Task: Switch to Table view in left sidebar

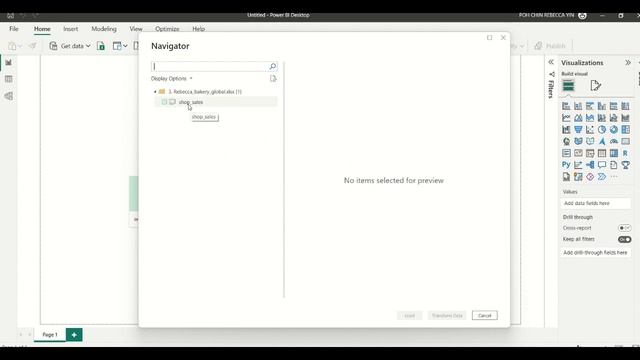Action: click(x=9, y=79)
